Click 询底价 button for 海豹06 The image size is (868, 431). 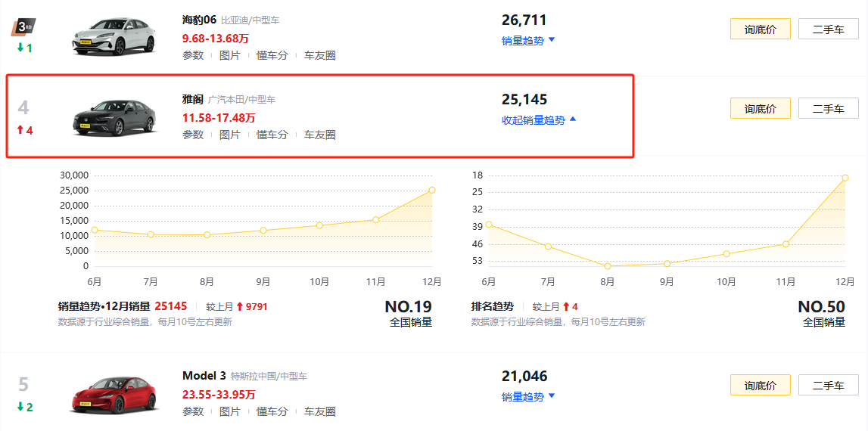(760, 29)
